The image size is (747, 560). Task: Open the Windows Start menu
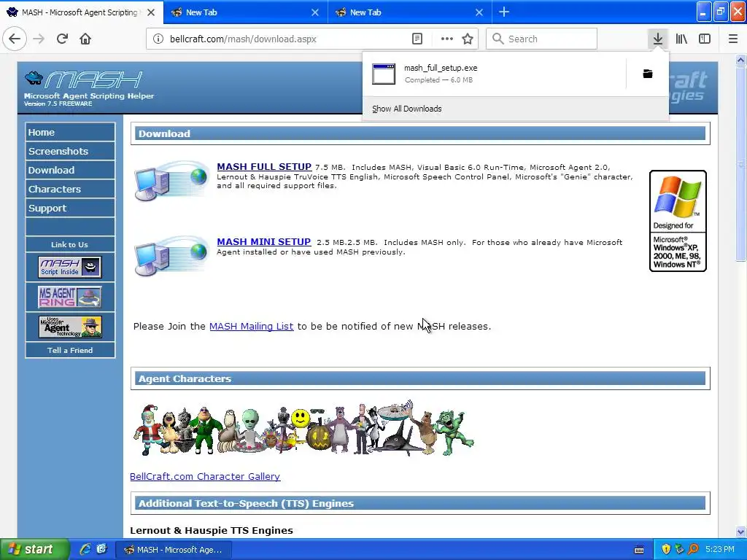(34, 550)
